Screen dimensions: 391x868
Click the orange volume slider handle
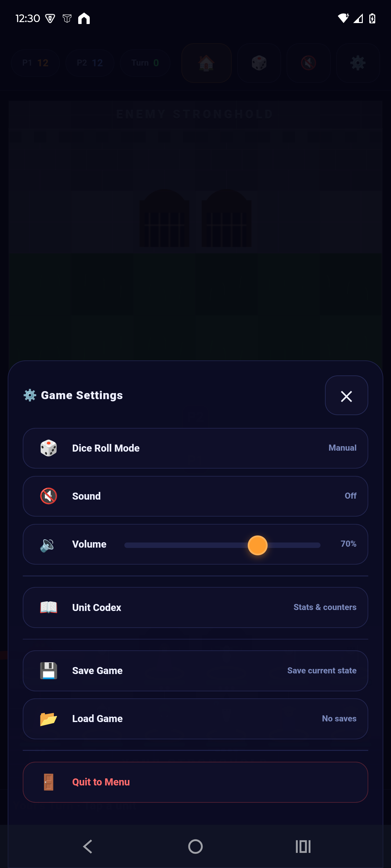pos(257,545)
